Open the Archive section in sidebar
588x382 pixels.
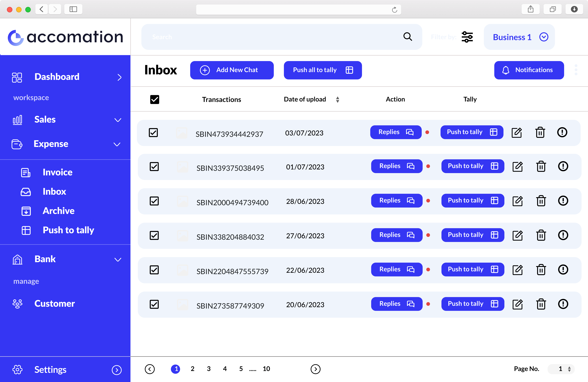click(59, 211)
